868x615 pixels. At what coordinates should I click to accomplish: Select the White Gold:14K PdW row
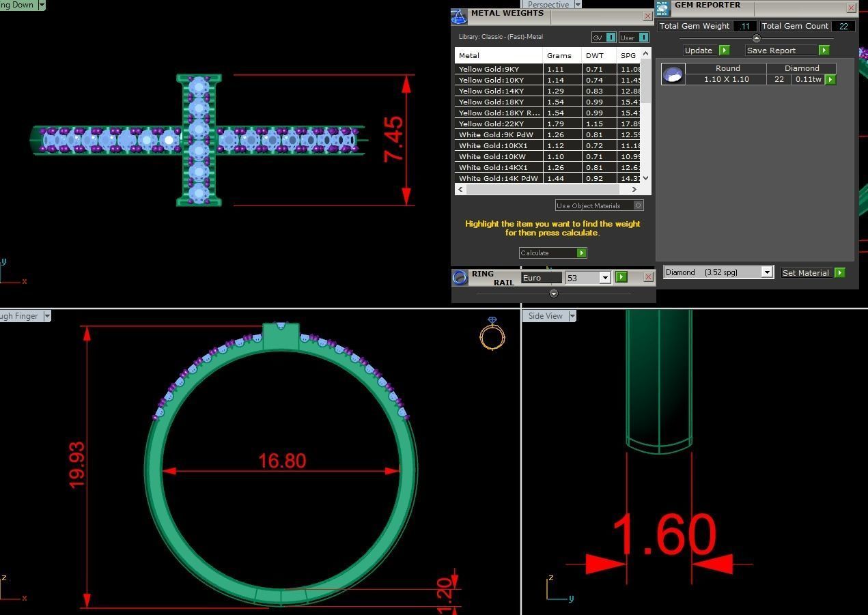click(x=548, y=179)
